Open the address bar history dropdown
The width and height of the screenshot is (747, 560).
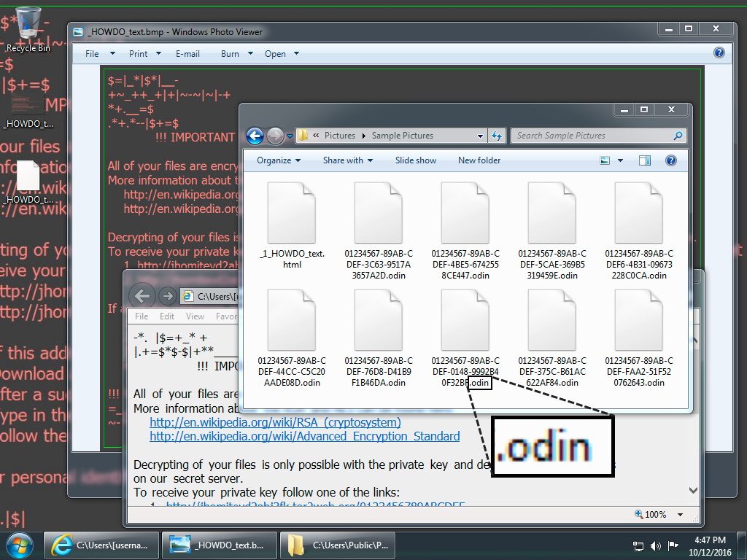click(480, 136)
